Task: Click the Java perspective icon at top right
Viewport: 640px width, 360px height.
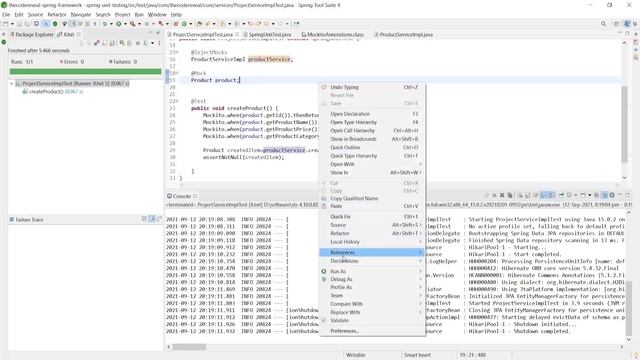Action: point(627,24)
